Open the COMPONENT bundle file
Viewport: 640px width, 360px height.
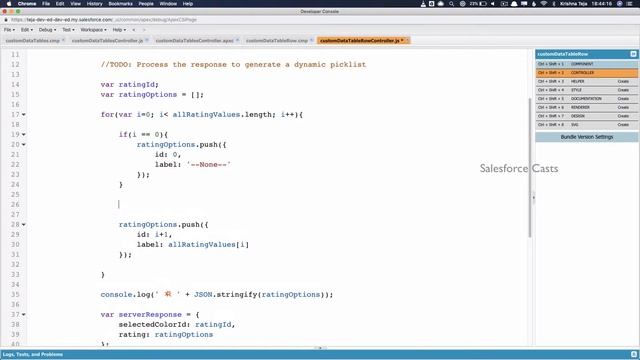click(x=587, y=64)
